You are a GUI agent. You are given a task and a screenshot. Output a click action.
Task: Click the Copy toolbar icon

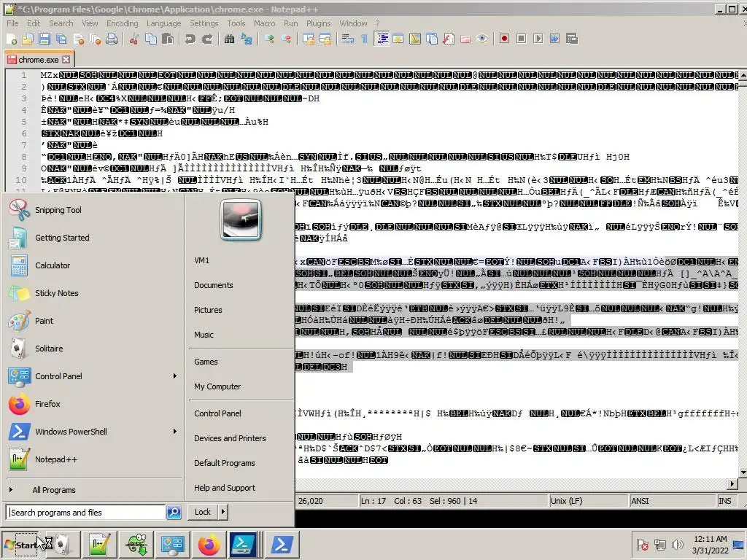(151, 39)
